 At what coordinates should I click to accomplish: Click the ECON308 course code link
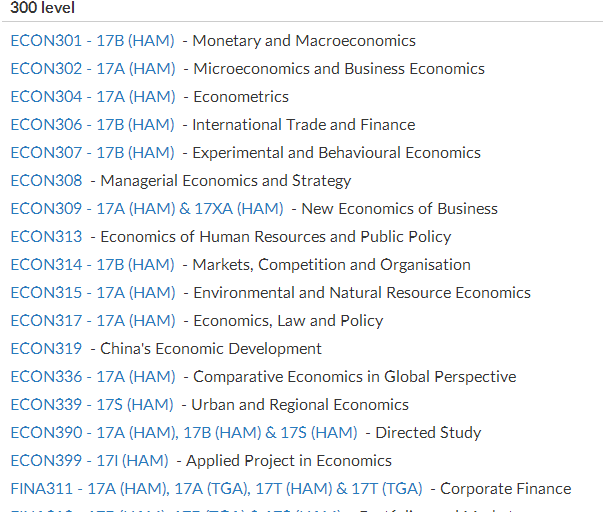(46, 181)
